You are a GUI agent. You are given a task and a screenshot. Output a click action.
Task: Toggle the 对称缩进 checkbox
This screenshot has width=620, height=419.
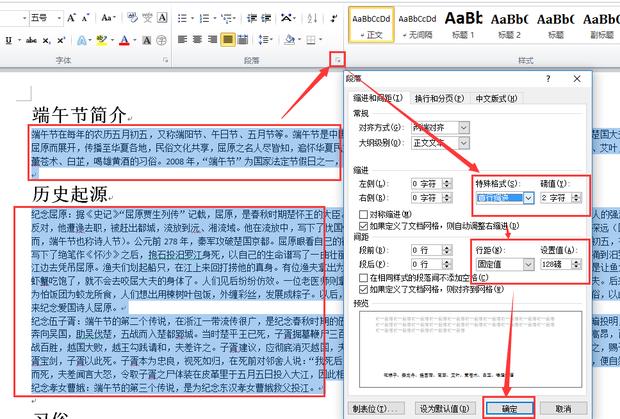pyautogui.click(x=361, y=214)
